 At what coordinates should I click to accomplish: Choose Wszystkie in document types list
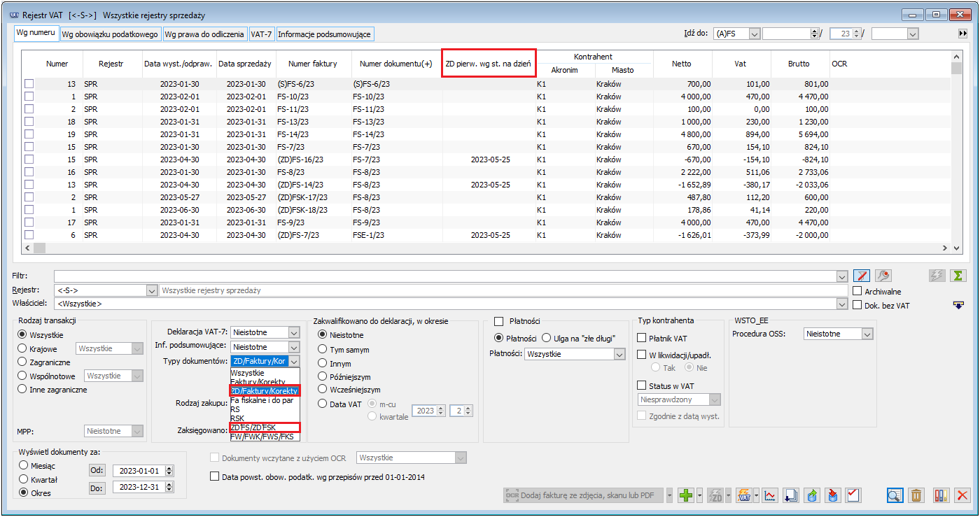[x=265, y=373]
